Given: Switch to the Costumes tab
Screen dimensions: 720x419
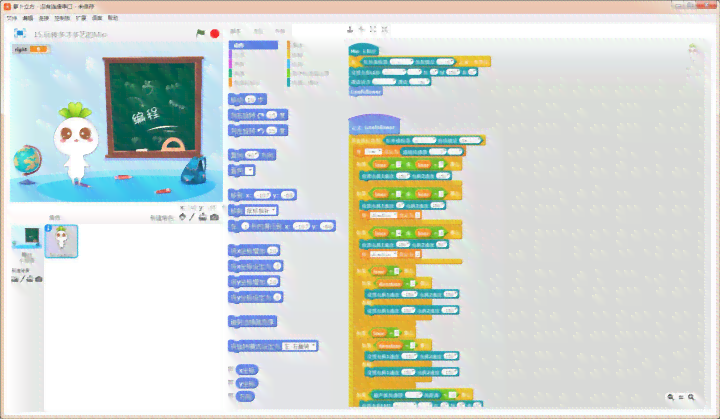Looking at the screenshot, I should click(x=259, y=31).
